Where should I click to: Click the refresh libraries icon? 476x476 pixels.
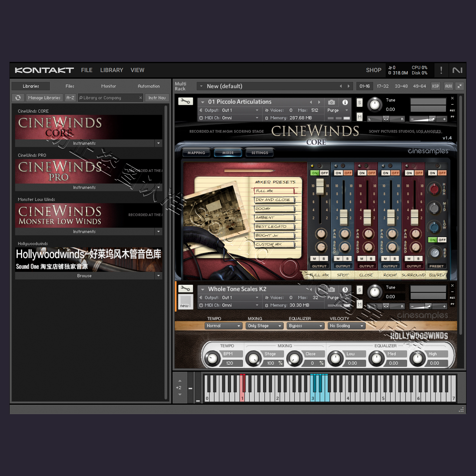click(18, 98)
